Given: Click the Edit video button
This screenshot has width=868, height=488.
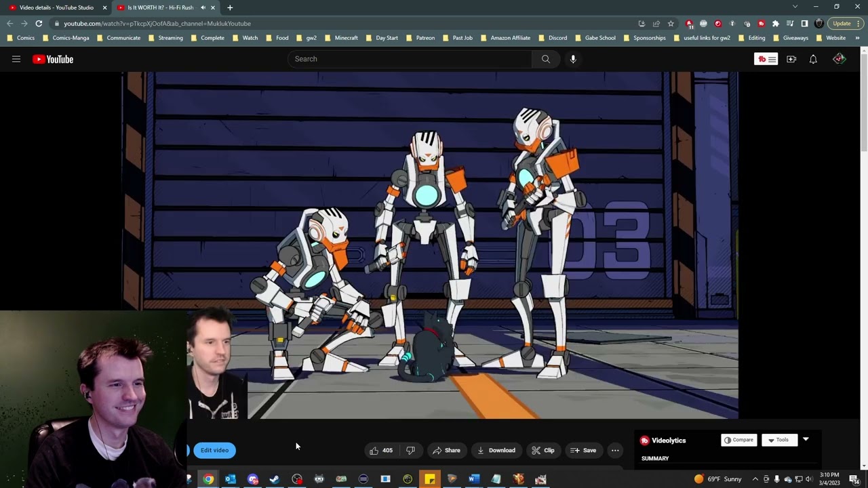Looking at the screenshot, I should coord(214,450).
